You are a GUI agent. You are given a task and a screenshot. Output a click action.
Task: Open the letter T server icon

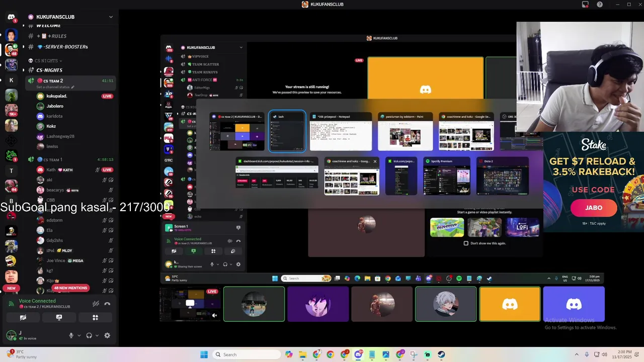tap(11, 171)
